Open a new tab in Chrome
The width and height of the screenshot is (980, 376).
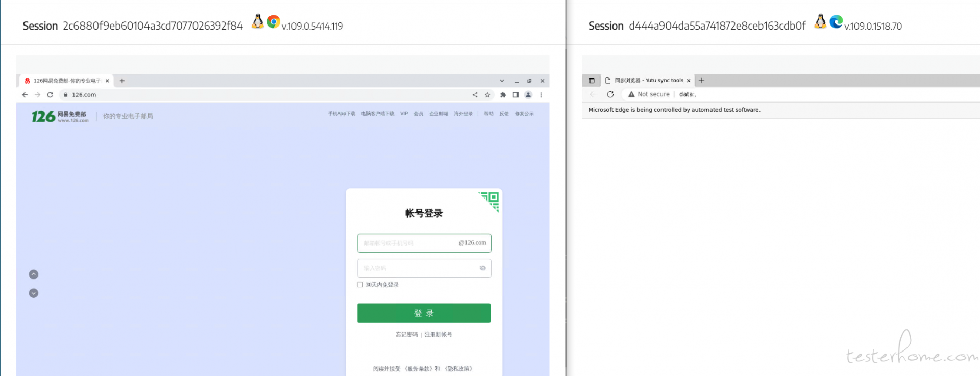pyautogui.click(x=122, y=81)
